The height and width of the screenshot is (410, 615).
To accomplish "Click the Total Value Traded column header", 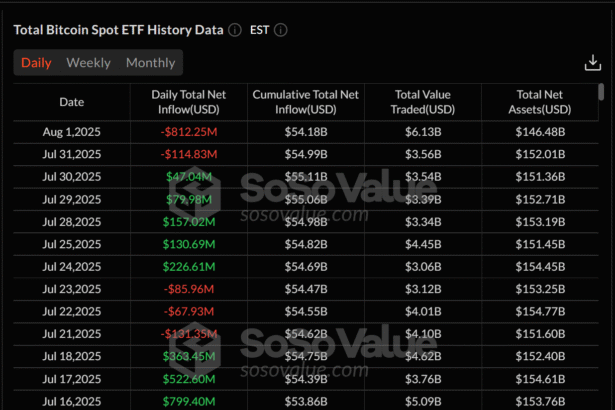I will click(423, 102).
